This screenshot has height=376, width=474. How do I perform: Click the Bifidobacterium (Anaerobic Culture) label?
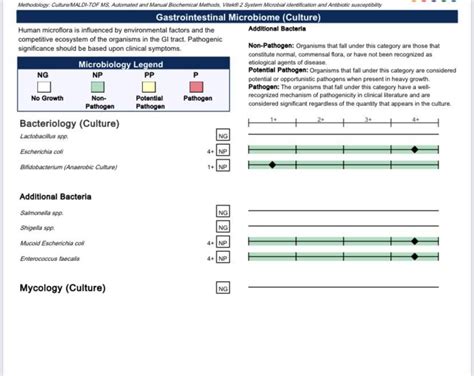(x=68, y=167)
